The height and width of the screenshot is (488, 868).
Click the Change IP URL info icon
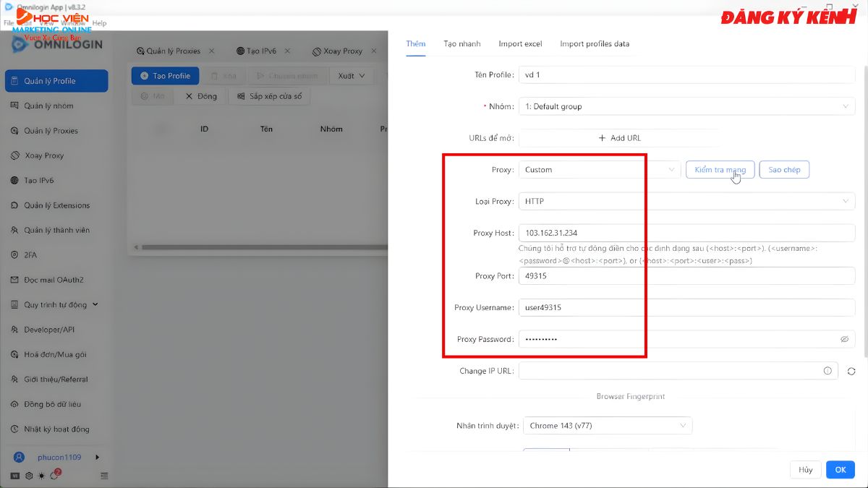[827, 371]
